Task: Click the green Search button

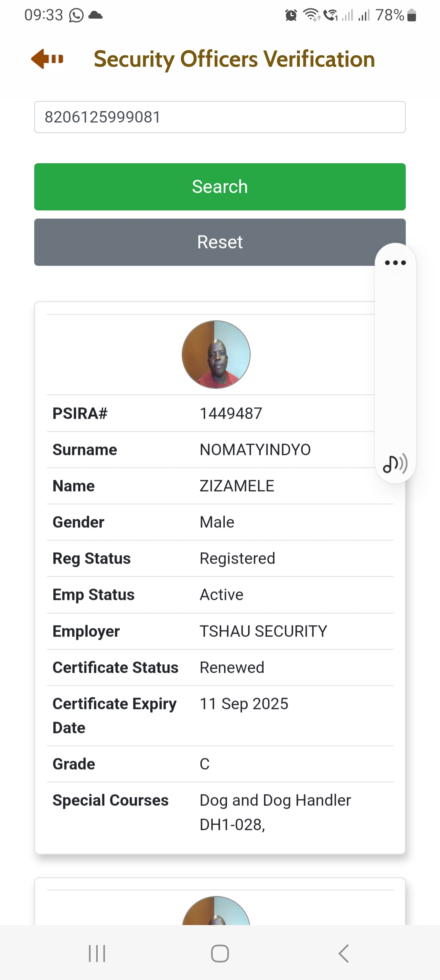Action: click(220, 187)
